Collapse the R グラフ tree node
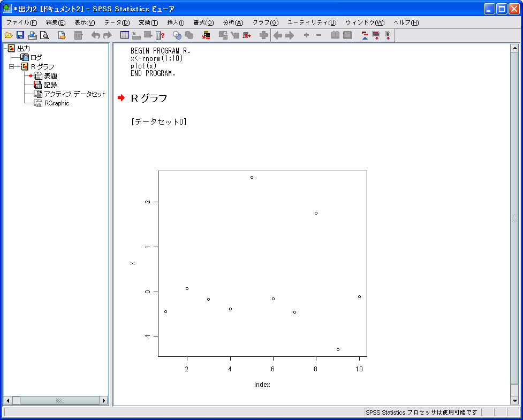The width and height of the screenshot is (523, 420). 12,67
